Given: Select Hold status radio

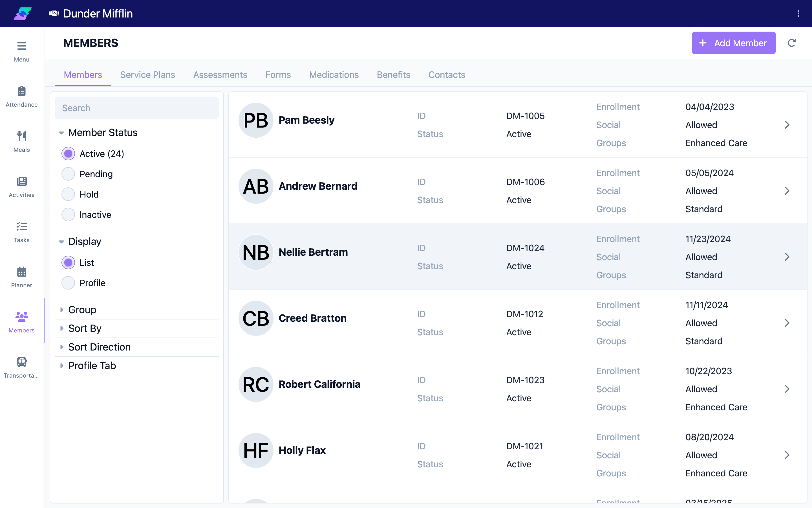Looking at the screenshot, I should [68, 194].
